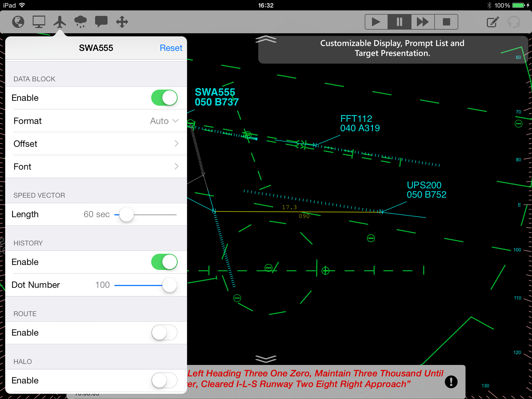Image resolution: width=532 pixels, height=399 pixels.
Task: Pause the simulation
Action: pyautogui.click(x=399, y=22)
